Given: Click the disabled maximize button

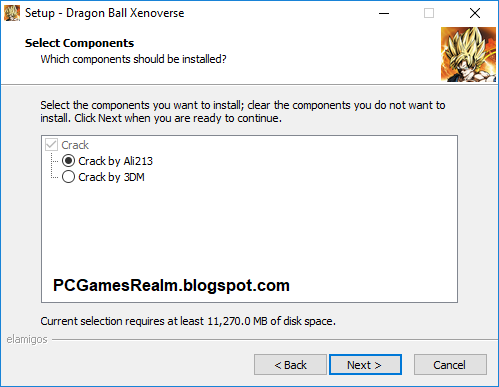Looking at the screenshot, I should [x=429, y=13].
